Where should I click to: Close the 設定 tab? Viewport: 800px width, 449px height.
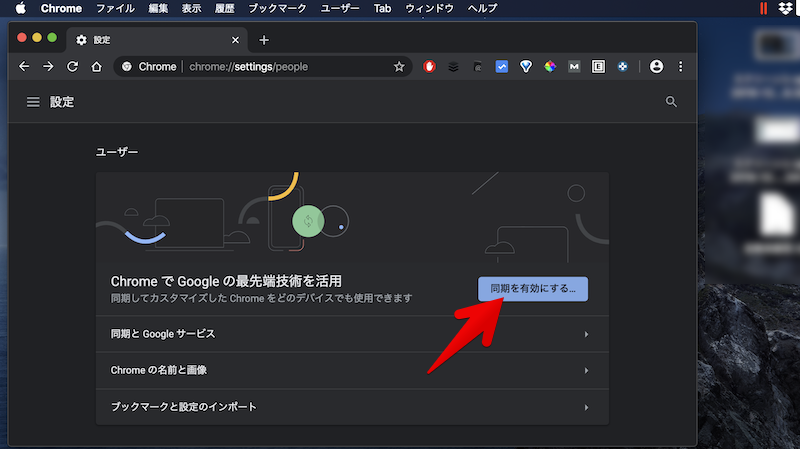pos(236,40)
